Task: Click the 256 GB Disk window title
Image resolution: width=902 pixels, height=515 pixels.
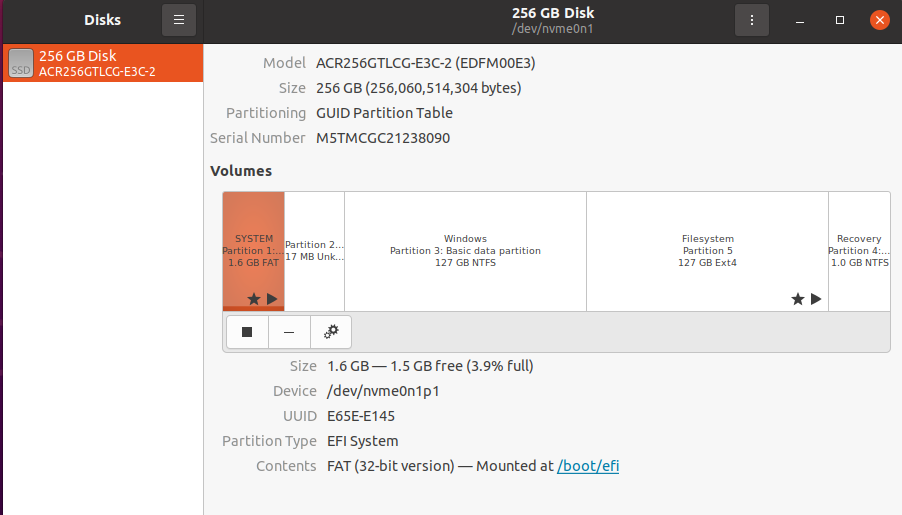Action: point(553,13)
